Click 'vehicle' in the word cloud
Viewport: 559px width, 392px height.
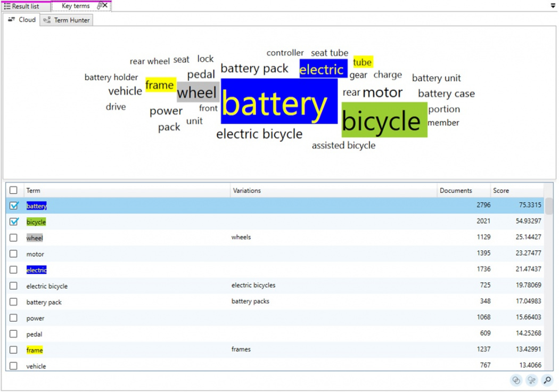pos(125,91)
